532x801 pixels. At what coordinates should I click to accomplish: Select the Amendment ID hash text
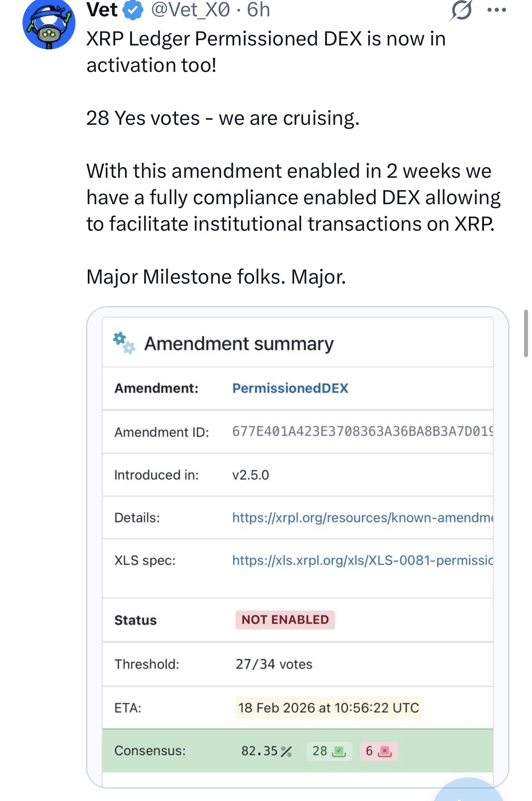tap(362, 431)
